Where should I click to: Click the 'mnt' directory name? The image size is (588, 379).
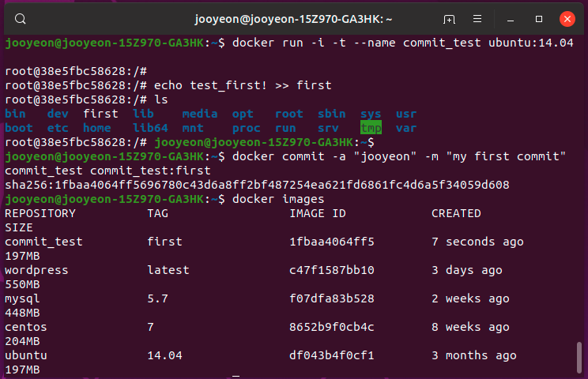[x=193, y=128]
